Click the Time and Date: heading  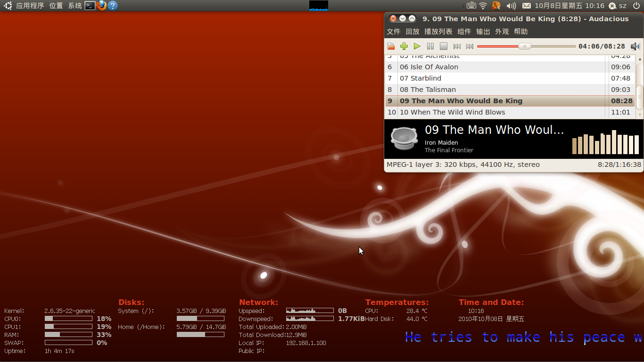point(491,303)
